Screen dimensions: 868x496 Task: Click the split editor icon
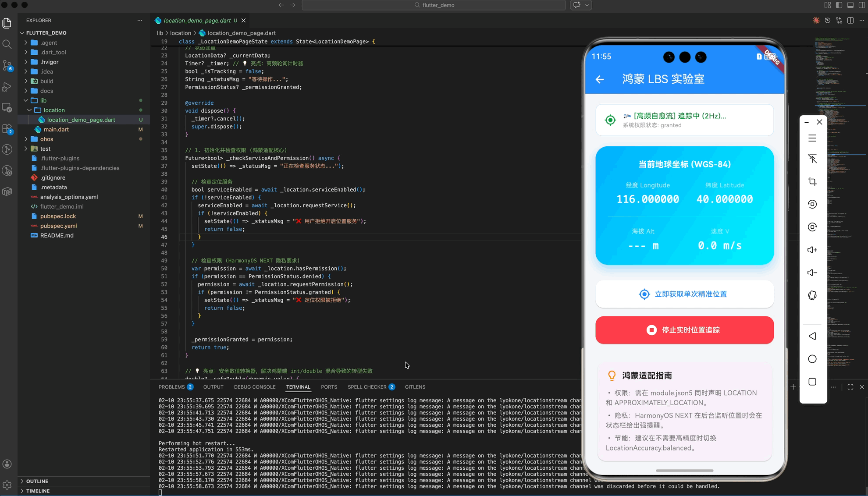850,21
